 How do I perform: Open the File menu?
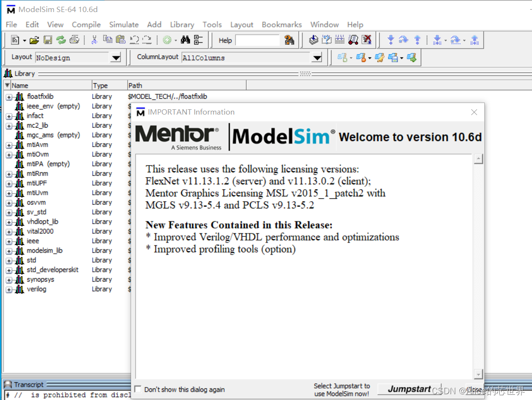tap(11, 25)
